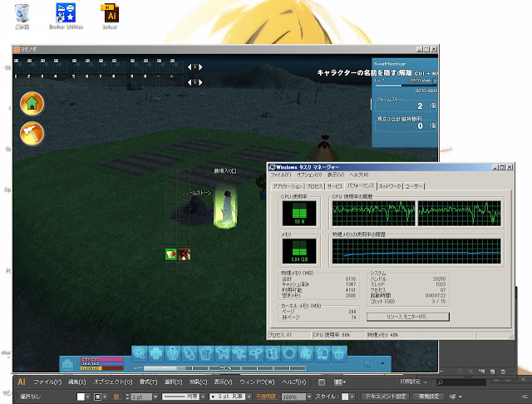The width and height of the screenshot is (532, 404).
Task: Open the Illustrator File menu
Action: click(47, 382)
